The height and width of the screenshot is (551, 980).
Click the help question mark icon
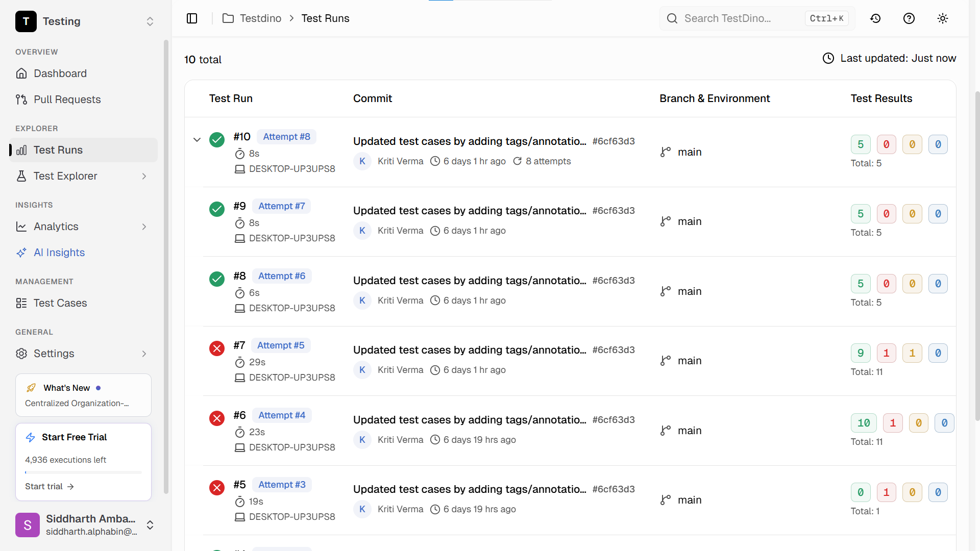coord(909,18)
